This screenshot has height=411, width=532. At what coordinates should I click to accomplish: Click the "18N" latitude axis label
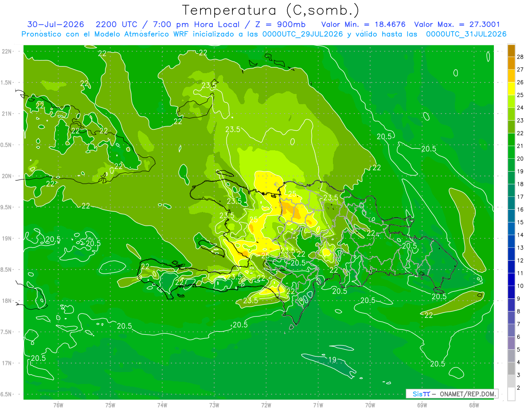click(x=7, y=301)
